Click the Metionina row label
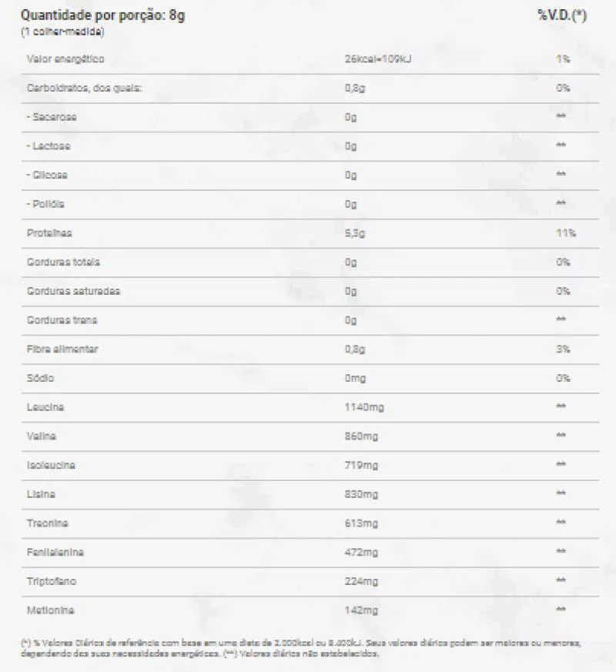The height and width of the screenshot is (672, 616). tap(50, 610)
